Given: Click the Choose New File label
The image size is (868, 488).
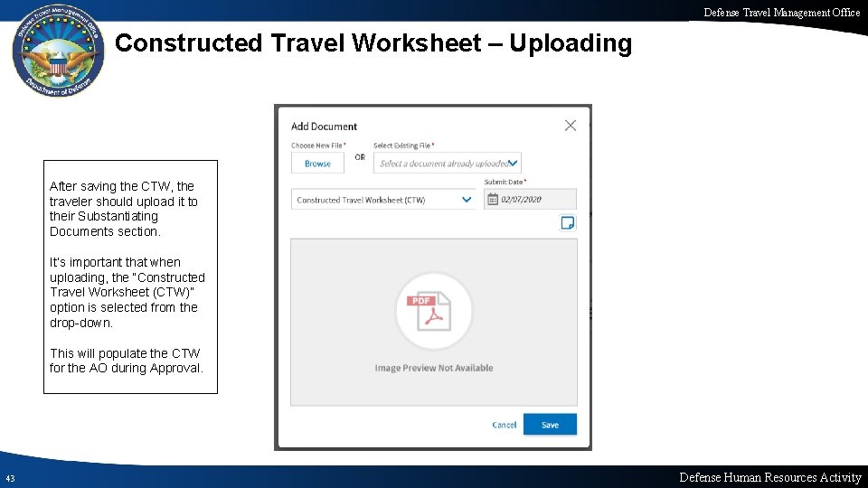Looking at the screenshot, I should point(318,145).
